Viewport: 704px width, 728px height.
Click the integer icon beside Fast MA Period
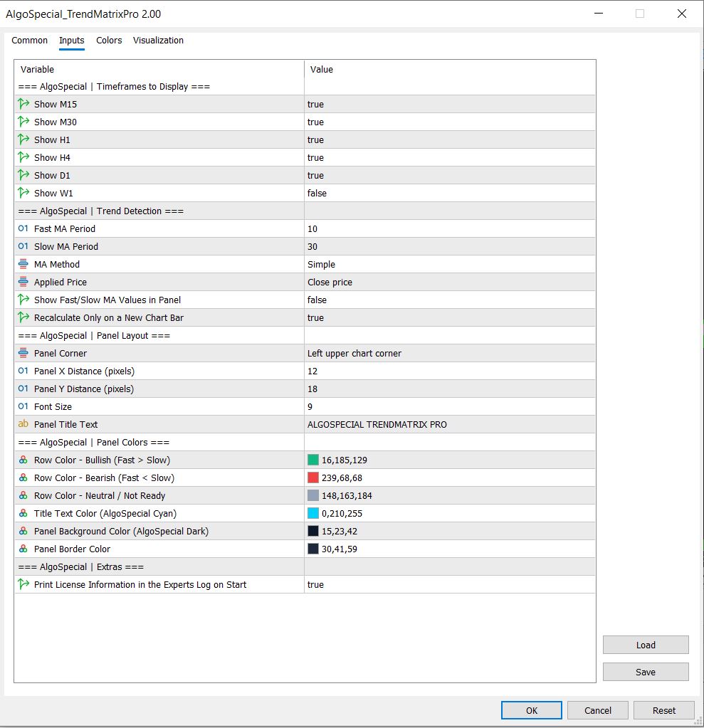23,228
